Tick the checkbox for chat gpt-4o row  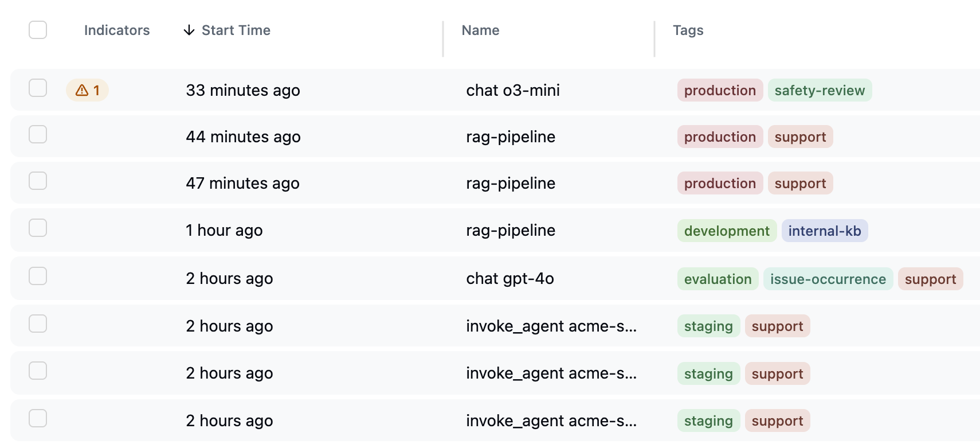pyautogui.click(x=38, y=276)
